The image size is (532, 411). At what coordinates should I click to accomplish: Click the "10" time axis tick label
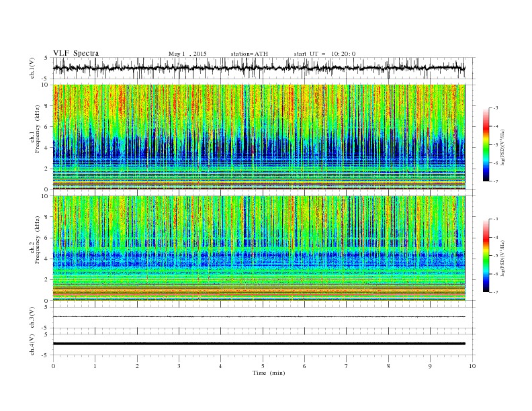pyautogui.click(x=472, y=366)
